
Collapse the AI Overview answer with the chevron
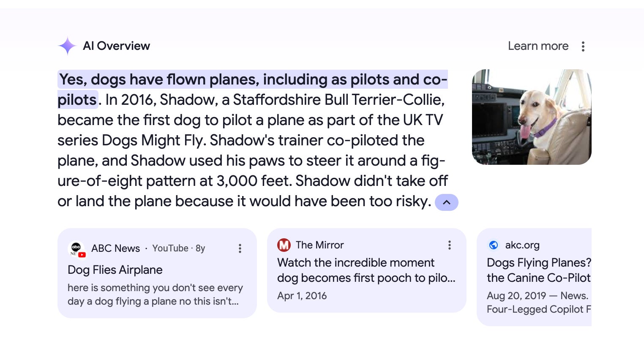pos(447,202)
